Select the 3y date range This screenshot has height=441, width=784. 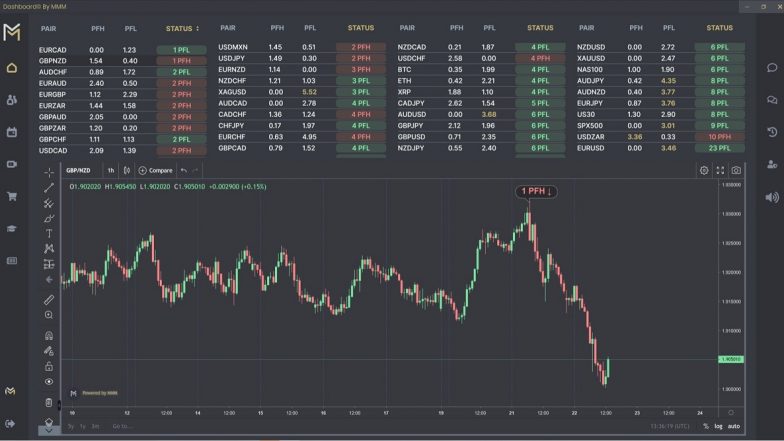click(x=71, y=426)
